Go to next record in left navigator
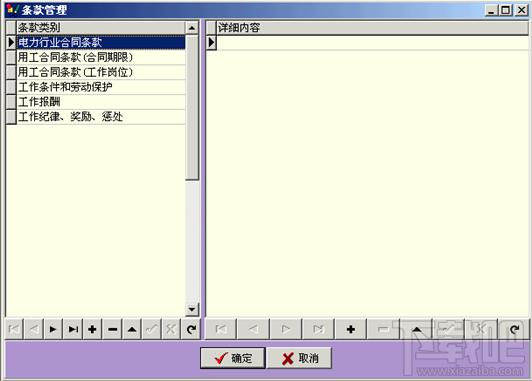 53,329
